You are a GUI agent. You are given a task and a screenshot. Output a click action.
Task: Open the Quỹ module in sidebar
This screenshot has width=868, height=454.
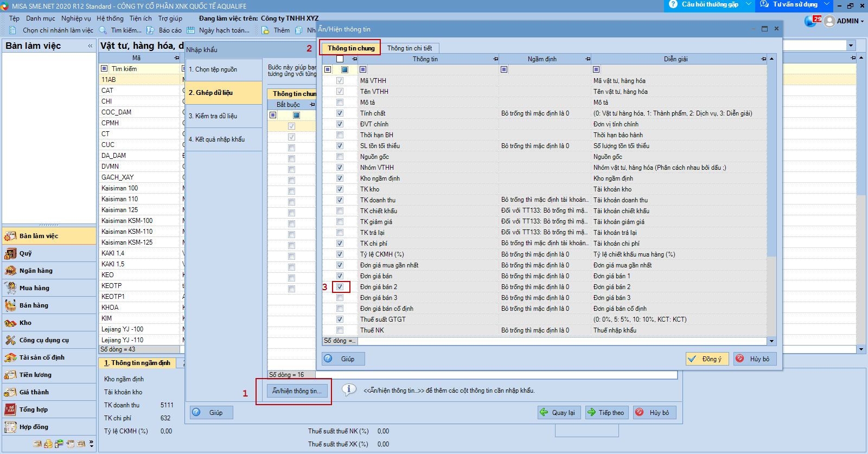coord(49,253)
